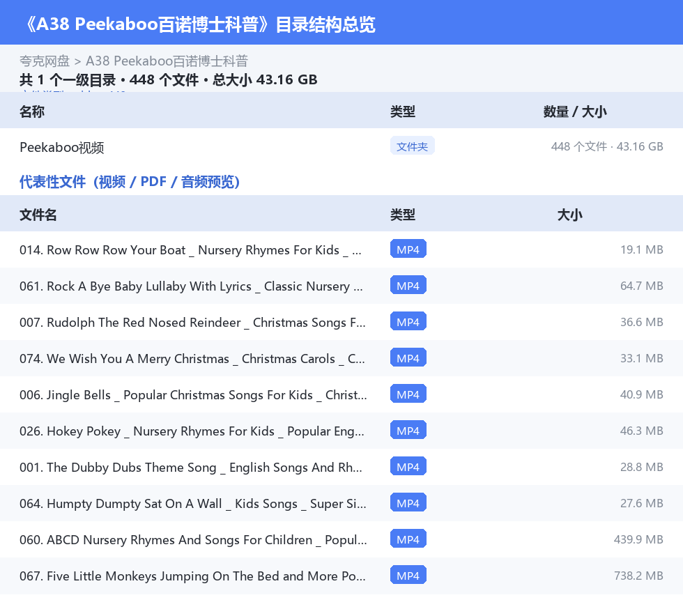Select the 28.8 MB size value
This screenshot has width=683, height=616.
(x=642, y=467)
